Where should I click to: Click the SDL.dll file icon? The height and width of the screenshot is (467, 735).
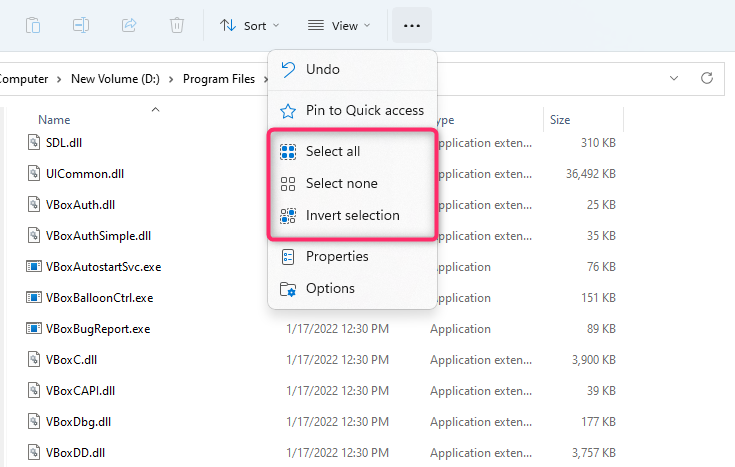[x=35, y=142]
